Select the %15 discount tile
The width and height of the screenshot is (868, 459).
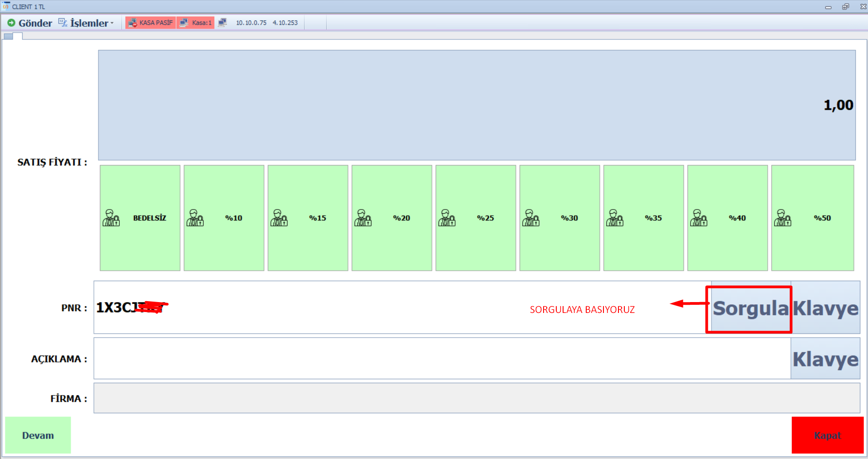308,218
